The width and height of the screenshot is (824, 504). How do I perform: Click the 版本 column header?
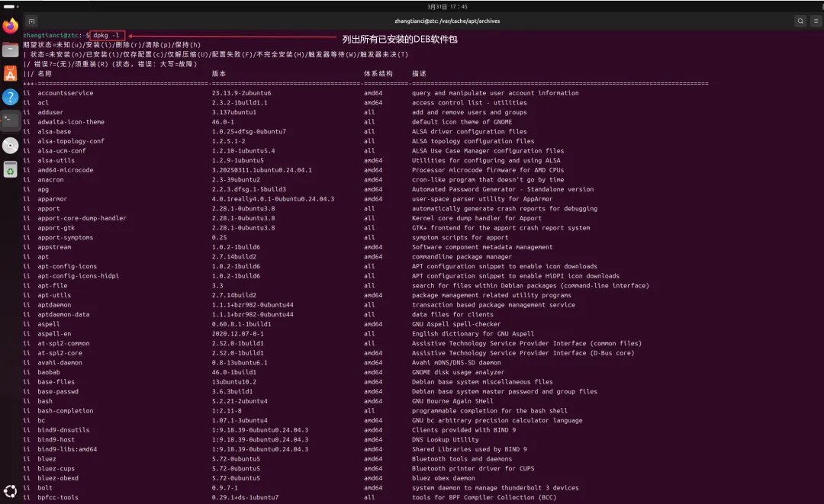point(219,73)
